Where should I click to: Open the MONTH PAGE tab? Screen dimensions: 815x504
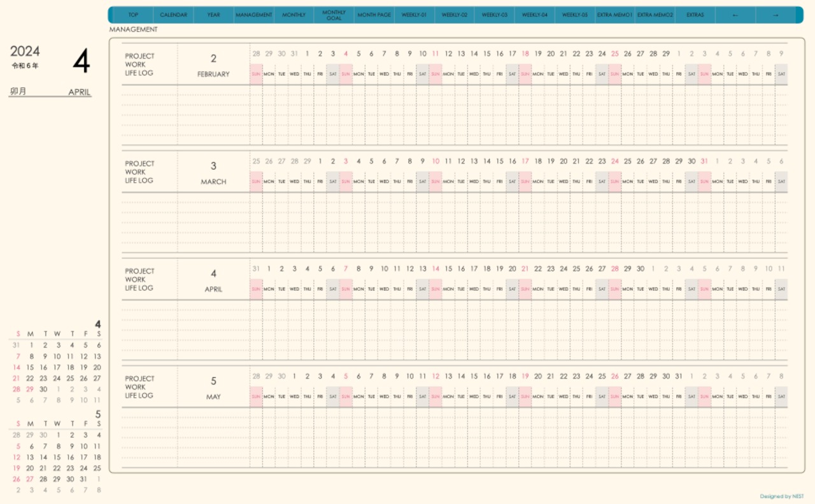coord(374,15)
